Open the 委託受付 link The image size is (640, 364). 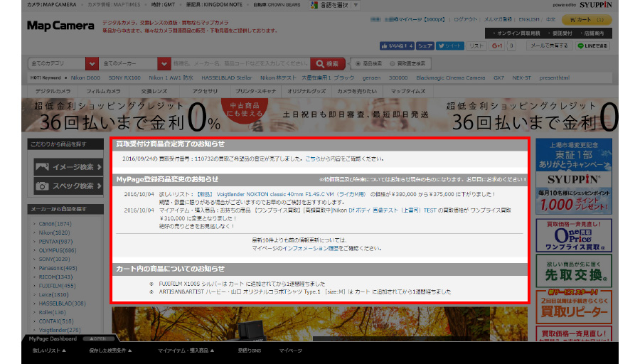pos(562,33)
